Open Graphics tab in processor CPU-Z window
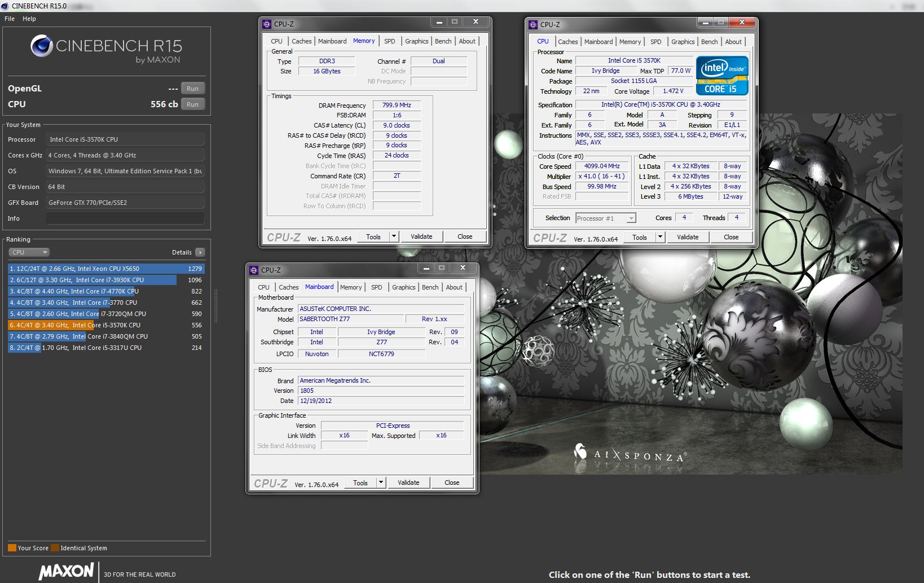Image resolution: width=924 pixels, height=583 pixels. click(x=683, y=42)
